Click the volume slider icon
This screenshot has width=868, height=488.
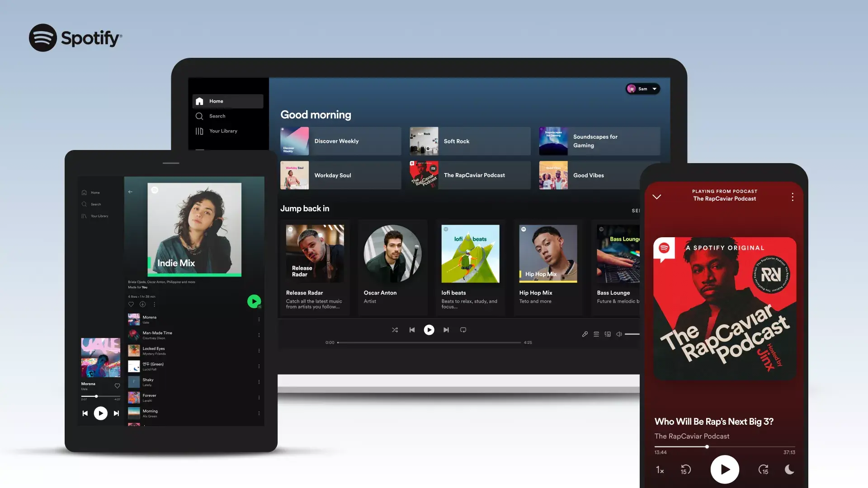click(x=620, y=333)
